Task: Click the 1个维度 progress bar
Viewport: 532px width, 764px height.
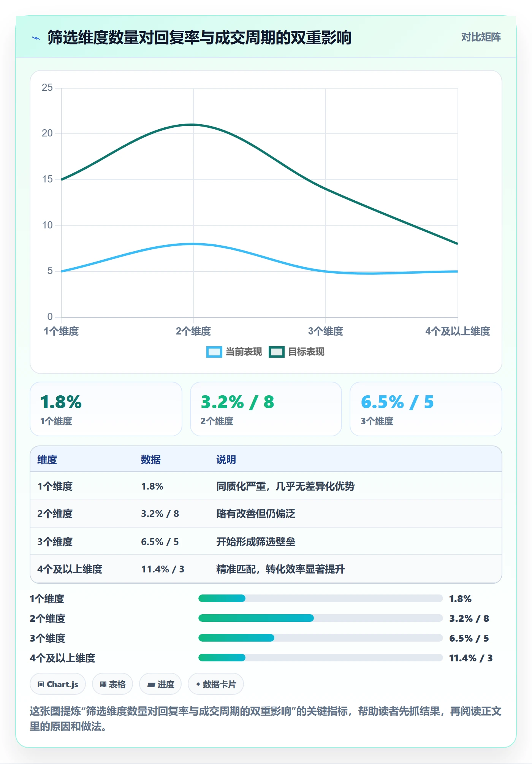Action: click(x=320, y=598)
